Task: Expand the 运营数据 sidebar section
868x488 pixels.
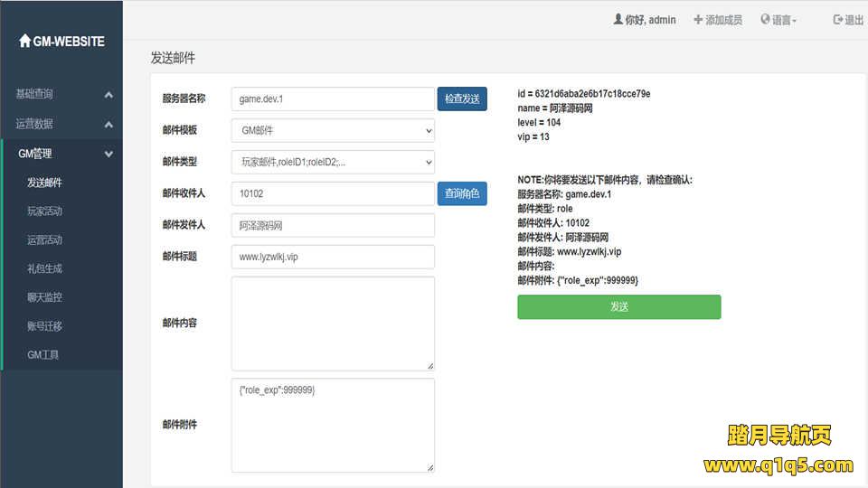Action: 61,124
